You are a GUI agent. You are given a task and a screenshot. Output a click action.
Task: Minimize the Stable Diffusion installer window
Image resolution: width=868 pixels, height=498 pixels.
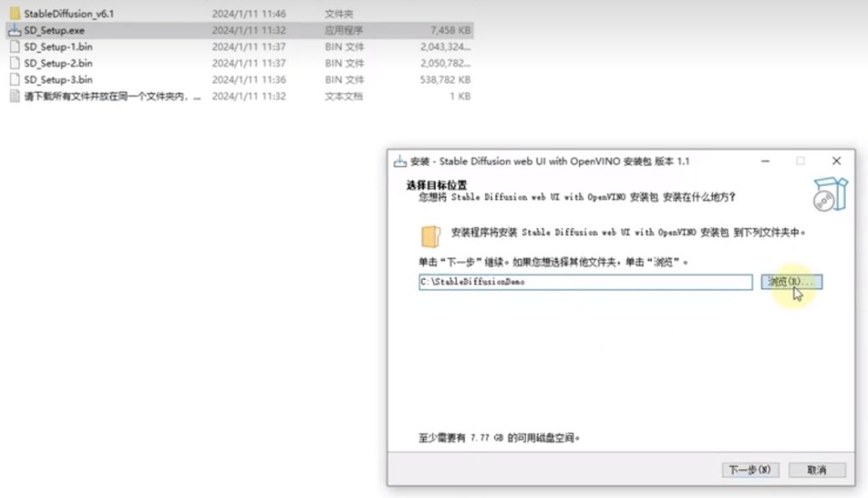(765, 160)
